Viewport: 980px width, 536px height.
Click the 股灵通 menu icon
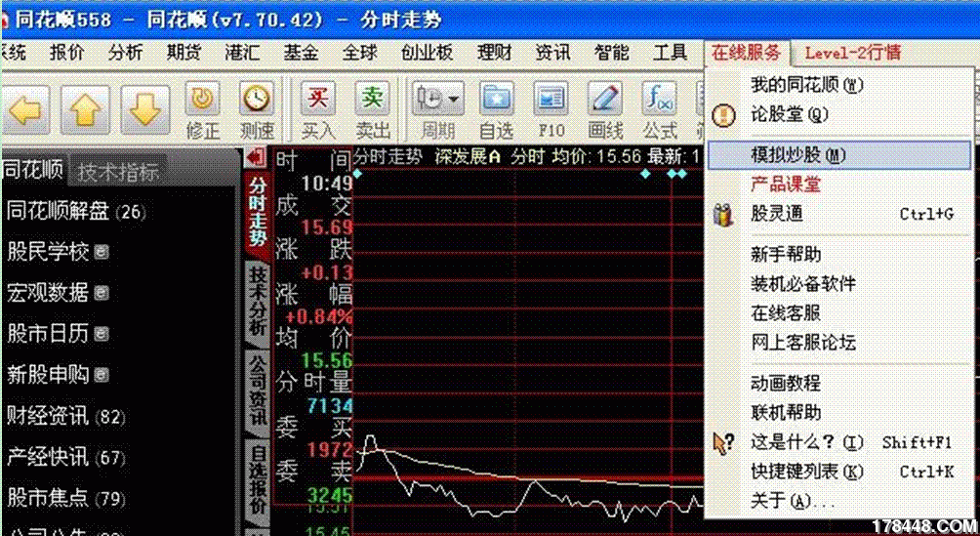tap(723, 214)
